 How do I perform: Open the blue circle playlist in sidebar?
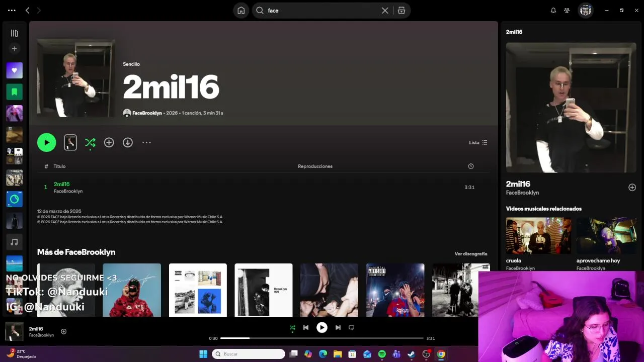click(x=14, y=199)
